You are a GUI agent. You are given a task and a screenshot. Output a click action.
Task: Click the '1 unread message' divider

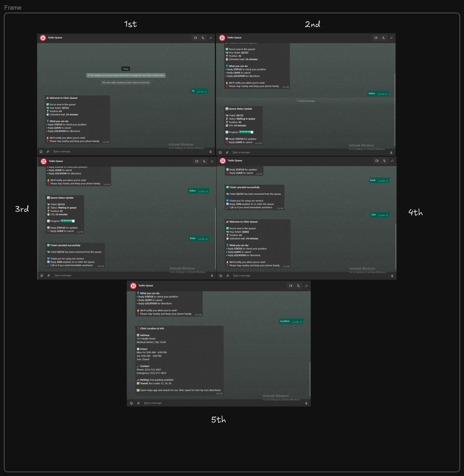pos(306,101)
